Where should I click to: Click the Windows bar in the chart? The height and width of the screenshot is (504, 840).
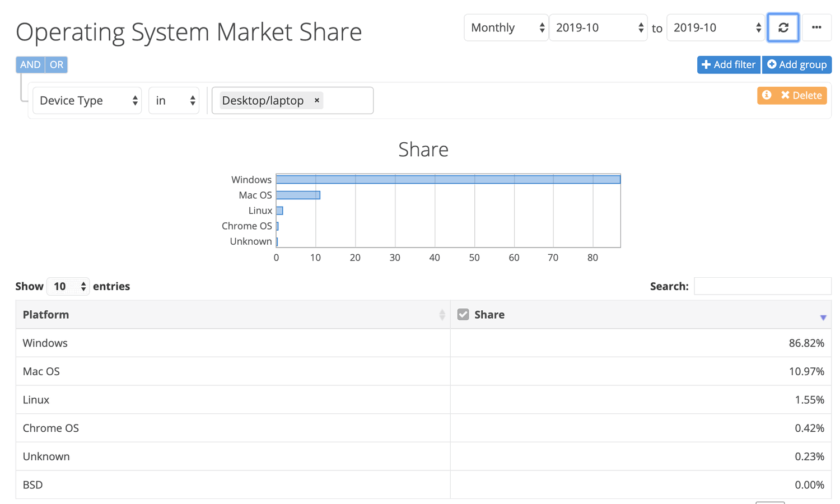(x=448, y=179)
